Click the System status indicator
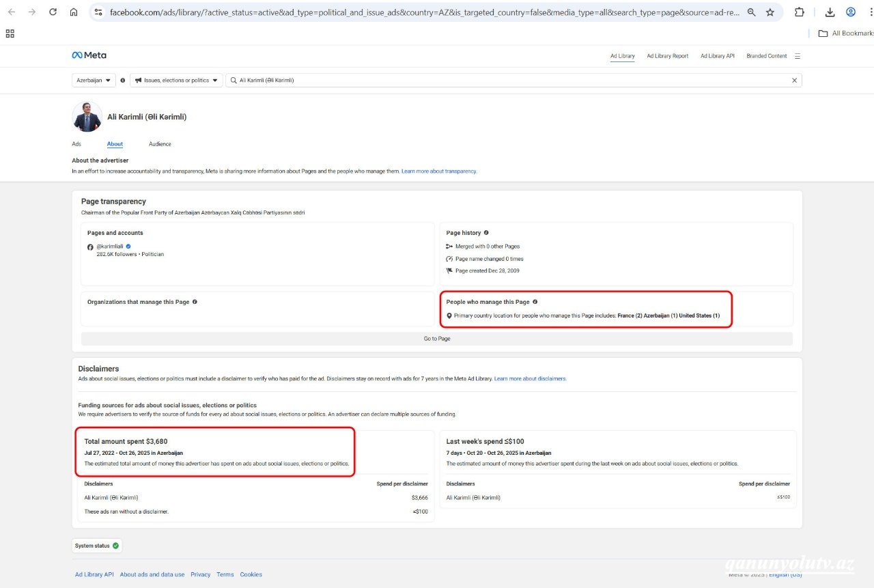 (97, 546)
